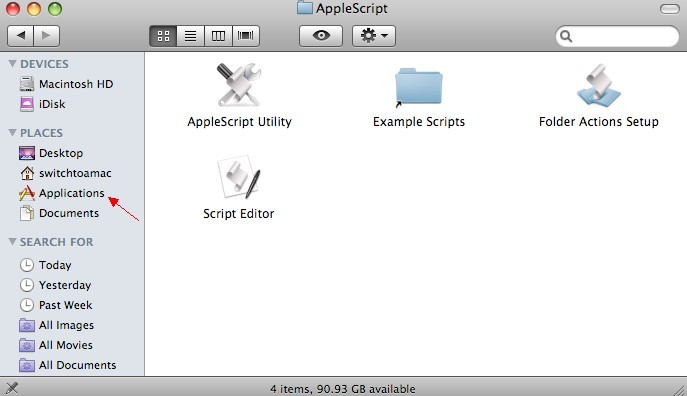The height and width of the screenshot is (396, 687).
Task: Switch to icon view
Action: [x=163, y=35]
